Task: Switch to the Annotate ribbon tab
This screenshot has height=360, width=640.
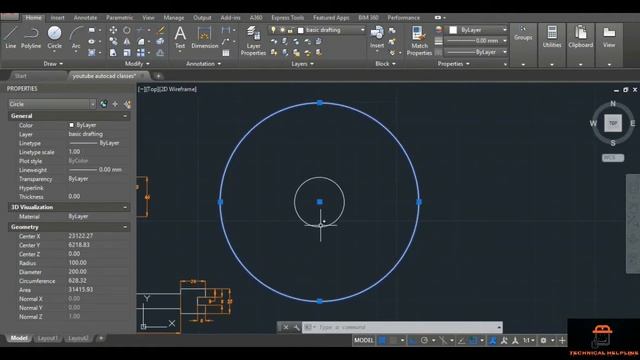Action: click(x=85, y=18)
